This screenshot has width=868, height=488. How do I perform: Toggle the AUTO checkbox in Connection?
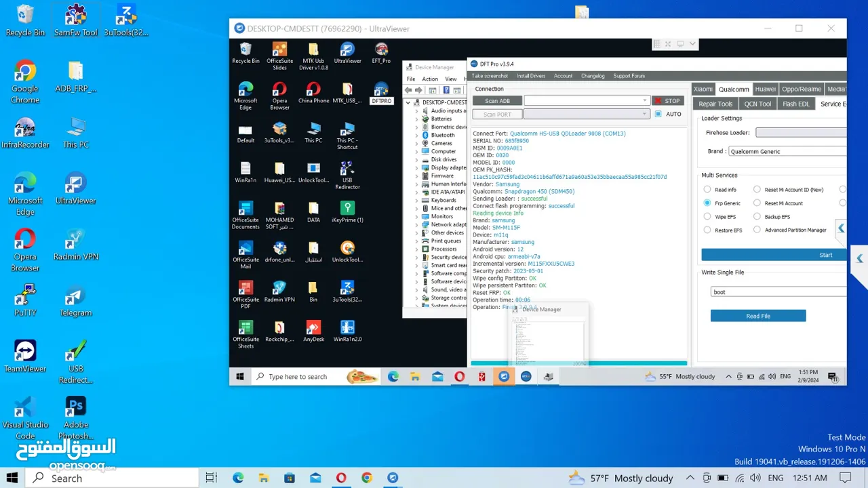pyautogui.click(x=658, y=114)
